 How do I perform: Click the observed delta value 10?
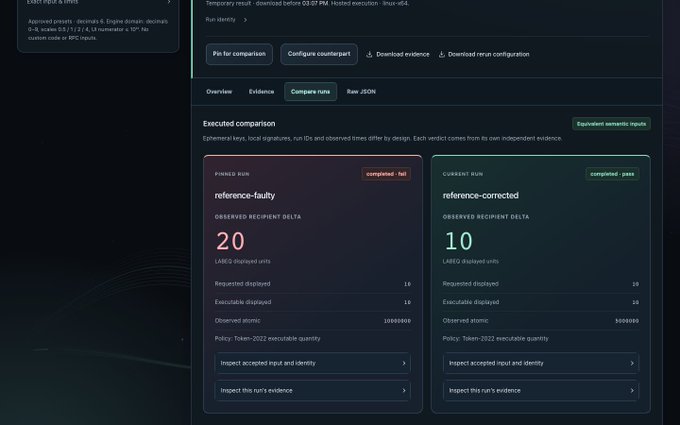(458, 241)
